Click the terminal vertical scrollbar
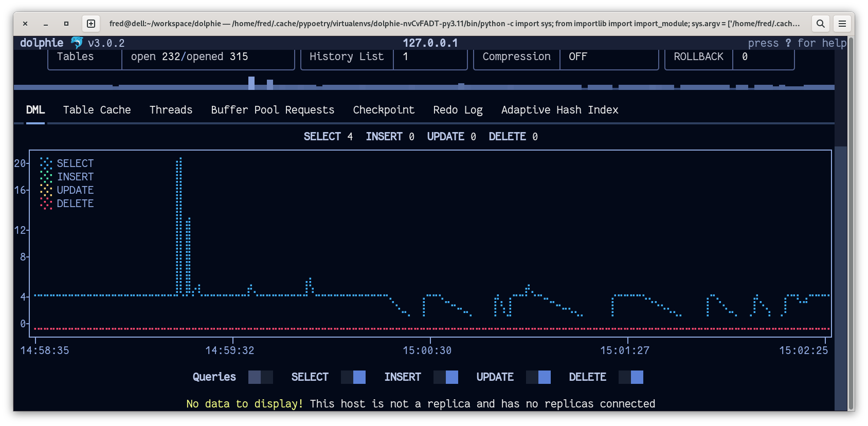868x426 pixels. 851,221
